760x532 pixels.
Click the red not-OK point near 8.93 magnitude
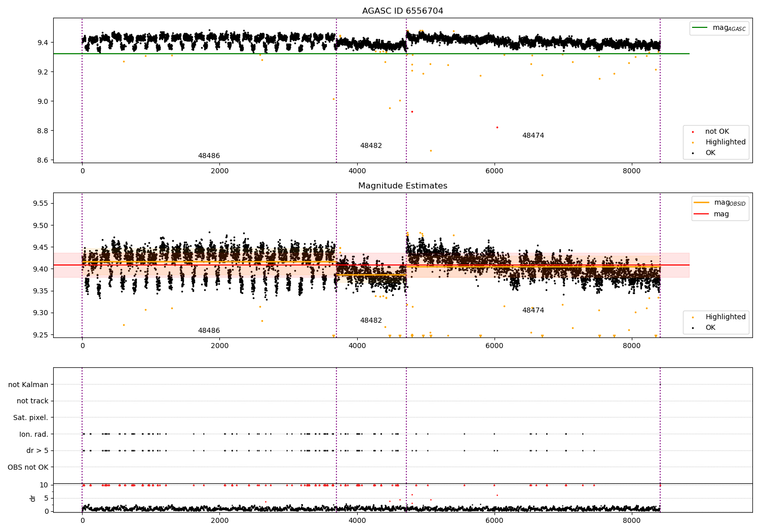pyautogui.click(x=412, y=111)
